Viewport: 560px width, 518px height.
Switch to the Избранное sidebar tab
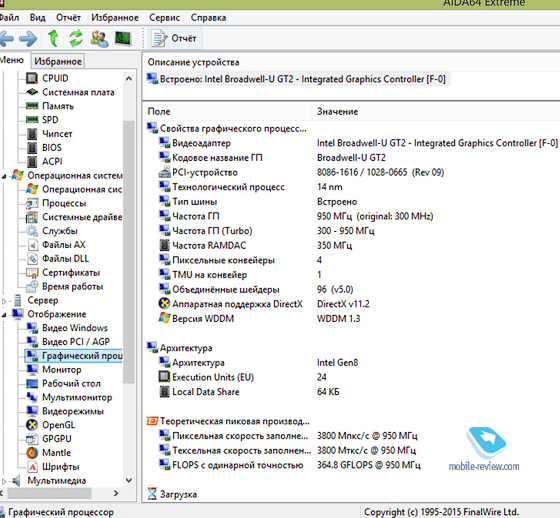coord(58,61)
